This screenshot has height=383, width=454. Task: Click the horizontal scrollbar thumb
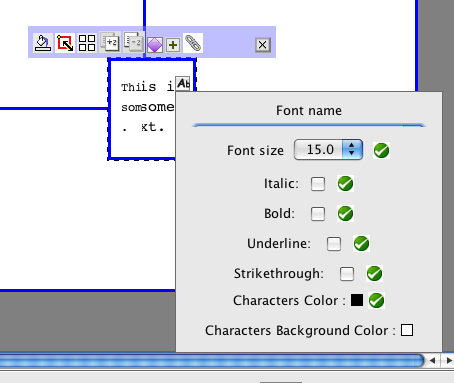[212, 361]
